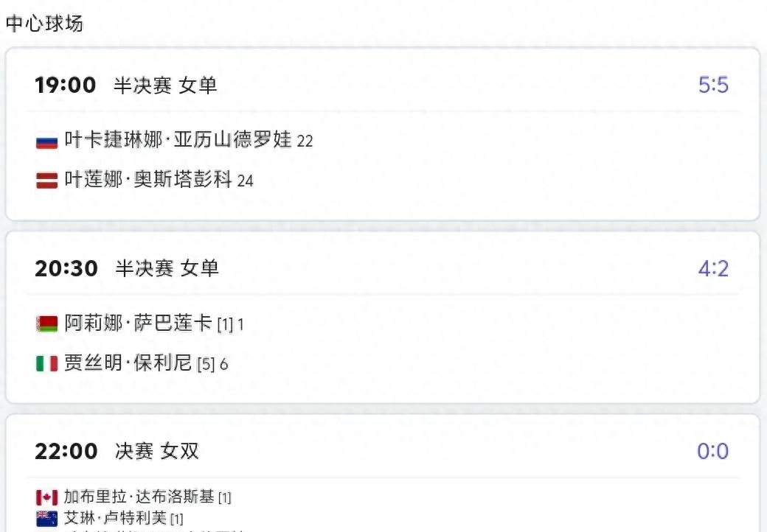Click the 22:00 start time label
This screenshot has height=532, width=767.
(x=66, y=451)
